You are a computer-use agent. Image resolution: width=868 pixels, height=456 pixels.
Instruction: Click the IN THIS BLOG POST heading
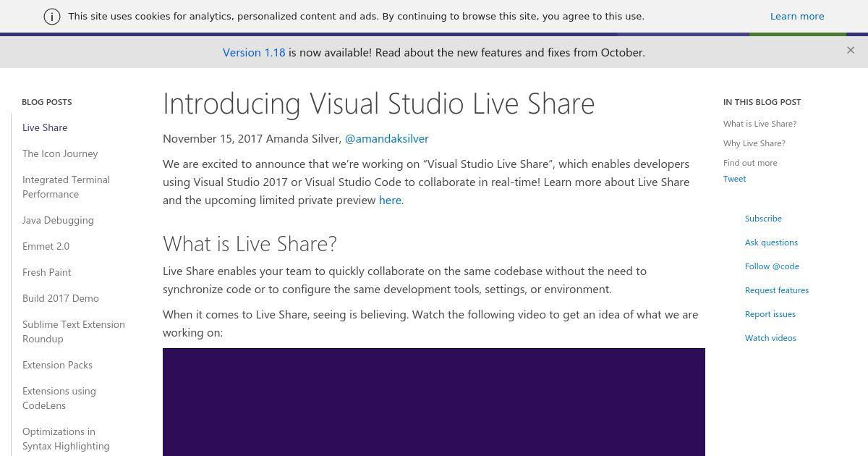[762, 102]
